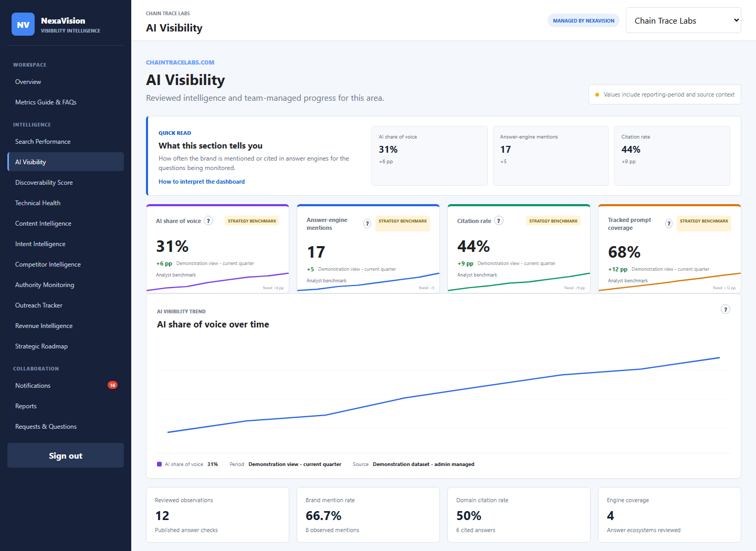
Task: Click the green Citation rate sparkline
Action: click(x=519, y=282)
